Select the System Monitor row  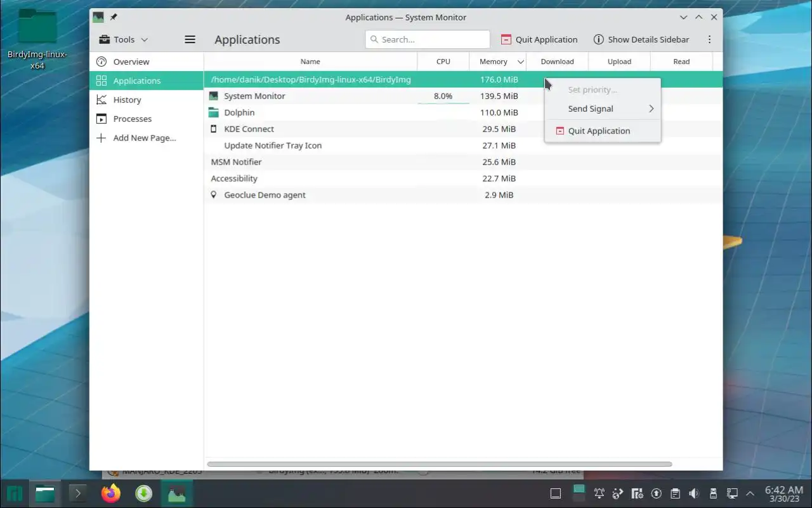(463, 96)
